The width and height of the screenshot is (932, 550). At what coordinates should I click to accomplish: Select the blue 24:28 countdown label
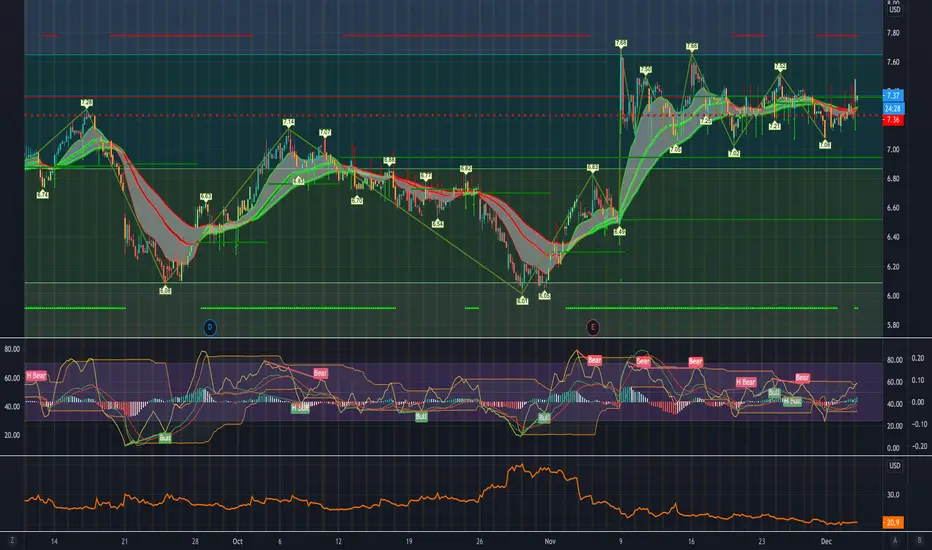tap(893, 108)
